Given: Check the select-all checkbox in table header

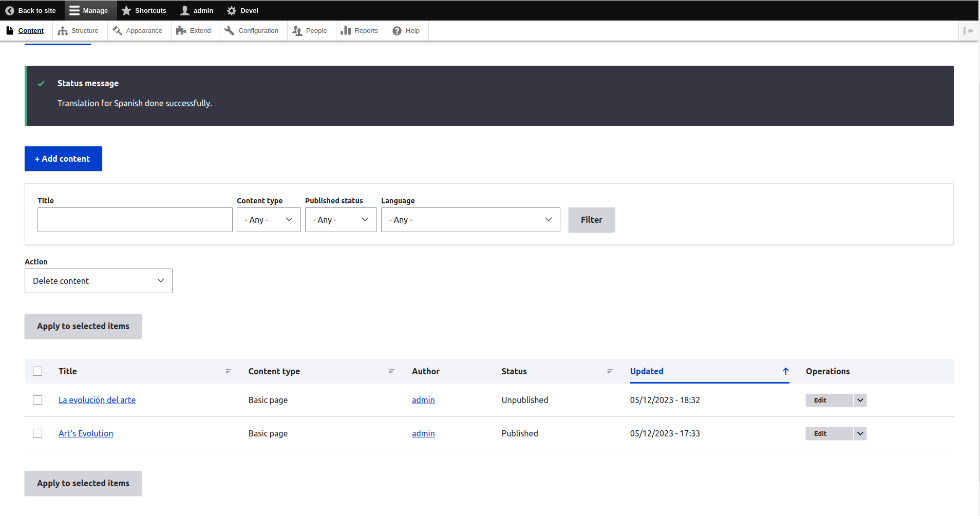Looking at the screenshot, I should 37,371.
